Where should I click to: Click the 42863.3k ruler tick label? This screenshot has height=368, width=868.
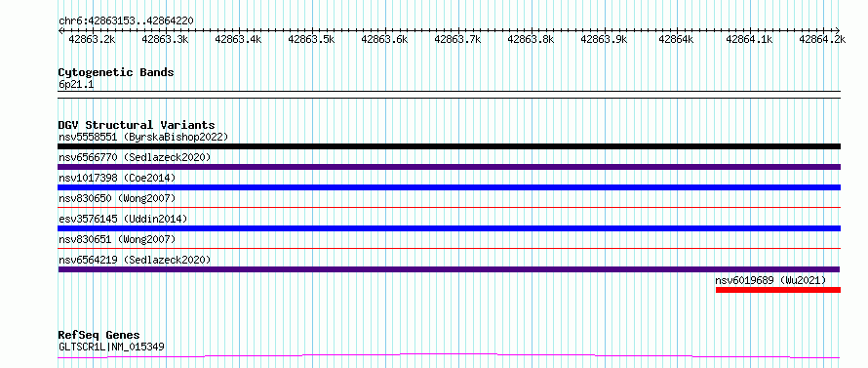[165, 39]
